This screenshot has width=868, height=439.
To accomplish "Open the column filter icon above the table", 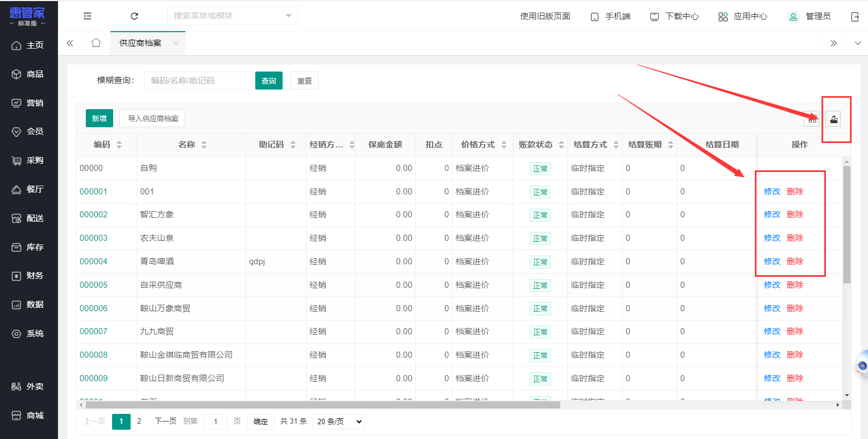I will (x=812, y=119).
